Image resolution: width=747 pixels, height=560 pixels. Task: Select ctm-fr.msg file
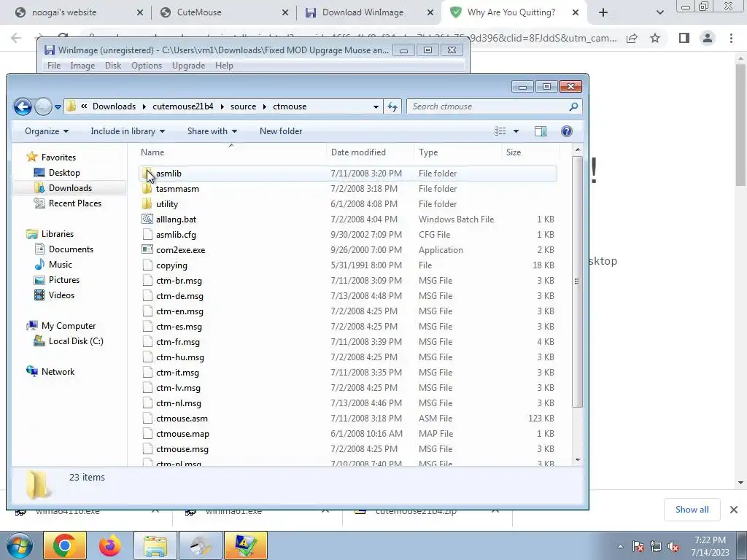[x=177, y=342]
